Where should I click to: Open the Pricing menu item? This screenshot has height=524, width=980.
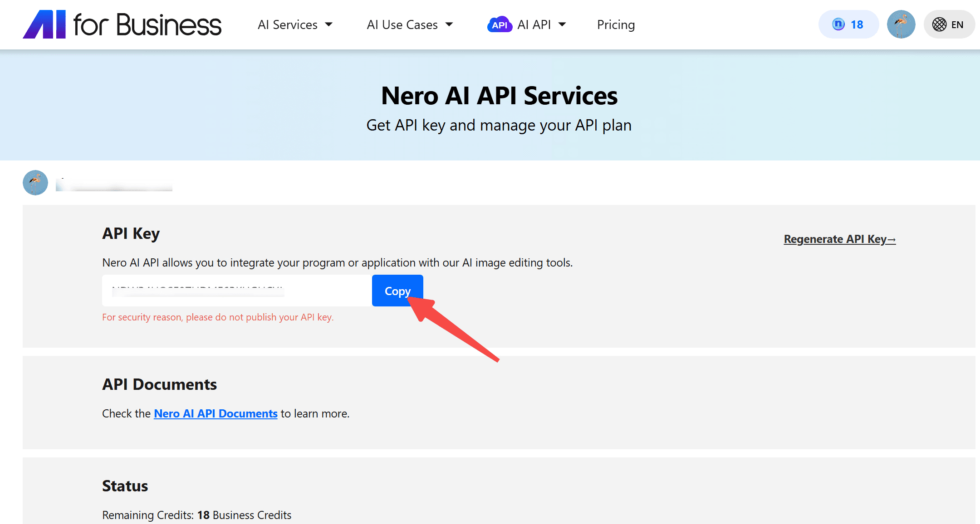point(616,24)
